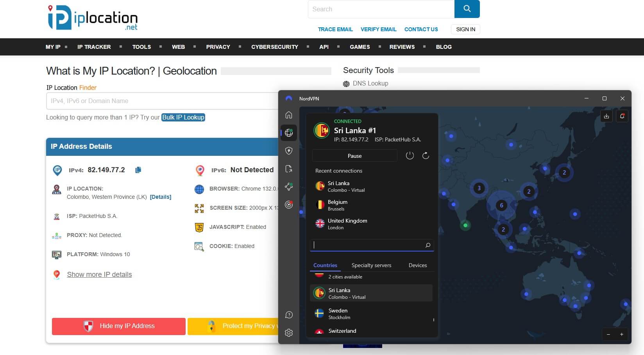644x355 pixels.
Task: Select recent connection United Kingdom London
Action: pos(372,224)
